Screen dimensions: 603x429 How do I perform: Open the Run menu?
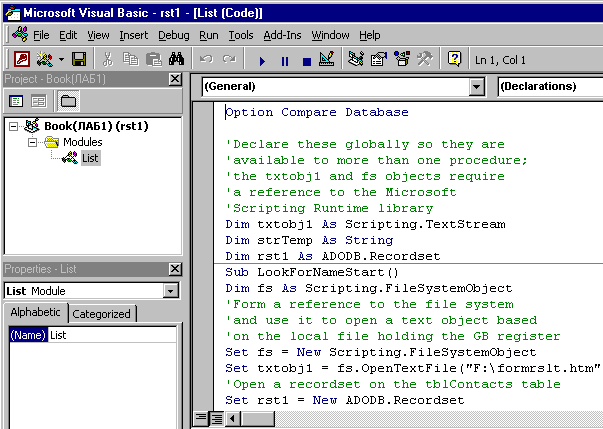click(x=209, y=35)
